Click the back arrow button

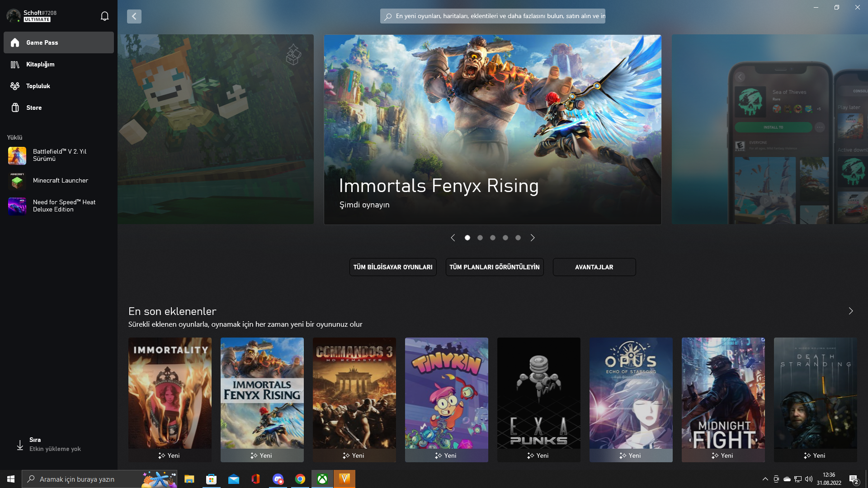click(x=134, y=16)
